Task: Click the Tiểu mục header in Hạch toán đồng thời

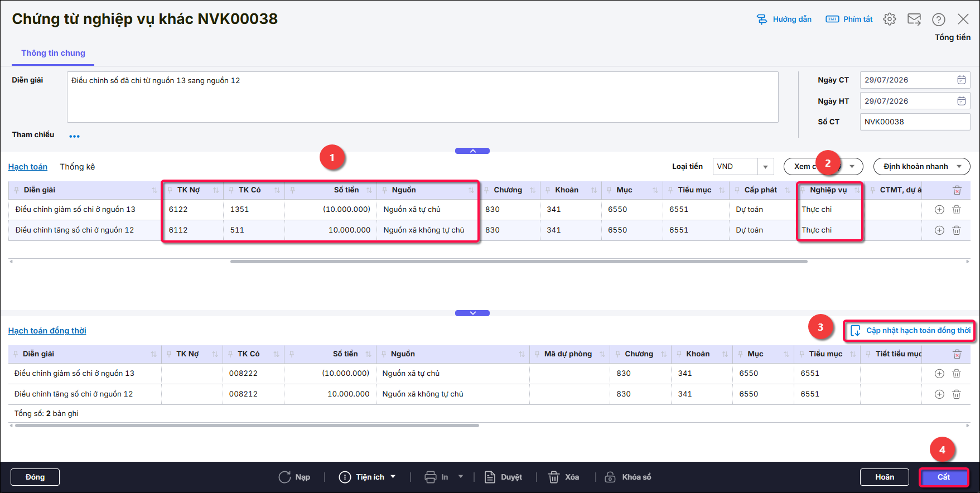Action: coord(825,354)
